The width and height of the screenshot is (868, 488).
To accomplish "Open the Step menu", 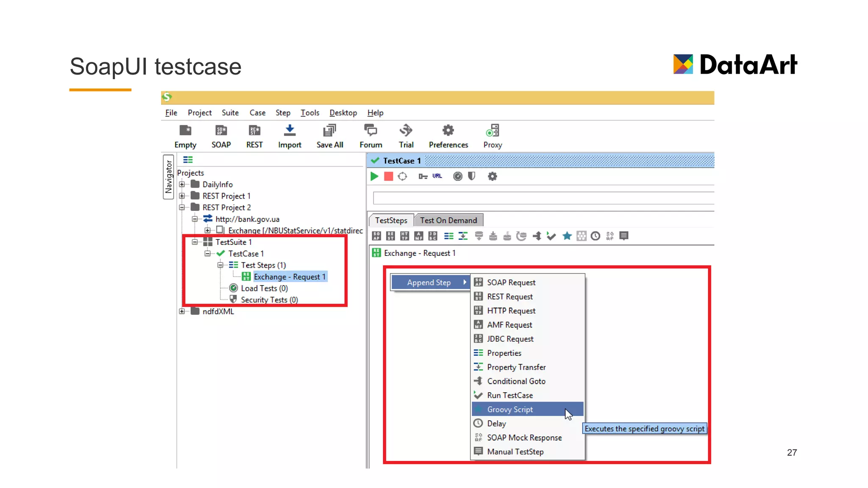I will (283, 113).
